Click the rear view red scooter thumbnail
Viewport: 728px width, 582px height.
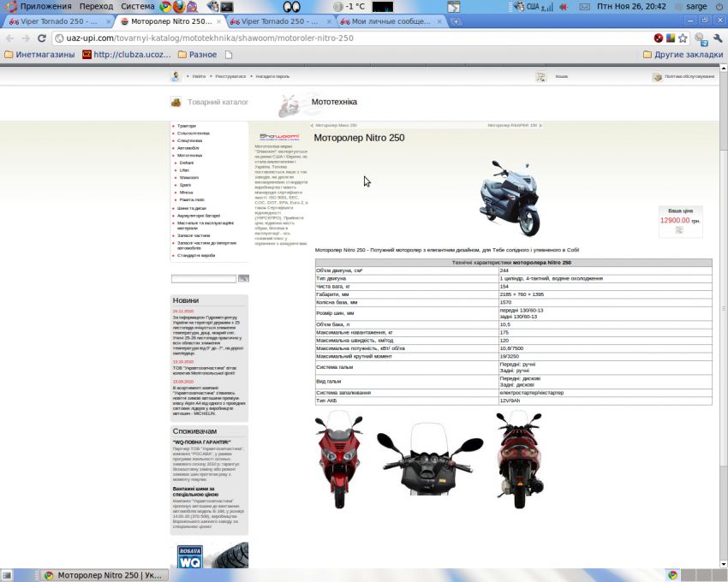[x=519, y=460]
